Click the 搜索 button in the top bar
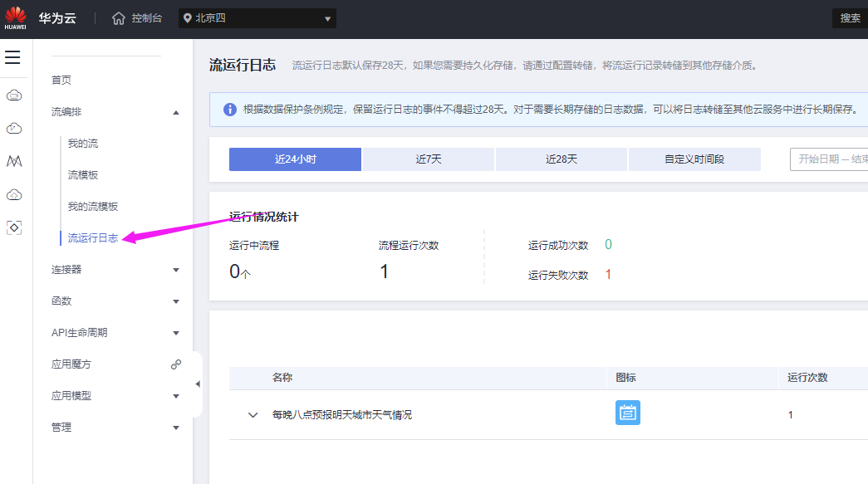The height and width of the screenshot is (484, 868). (x=851, y=18)
